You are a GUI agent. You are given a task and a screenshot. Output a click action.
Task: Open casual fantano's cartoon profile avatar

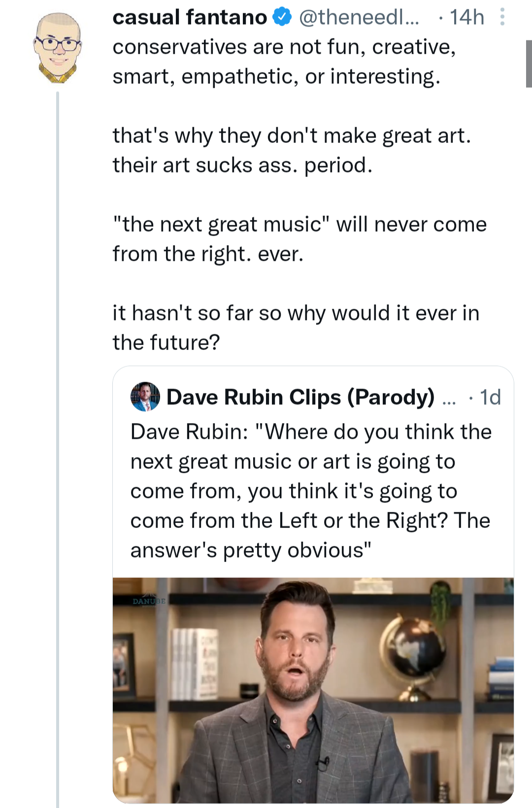pyautogui.click(x=58, y=48)
